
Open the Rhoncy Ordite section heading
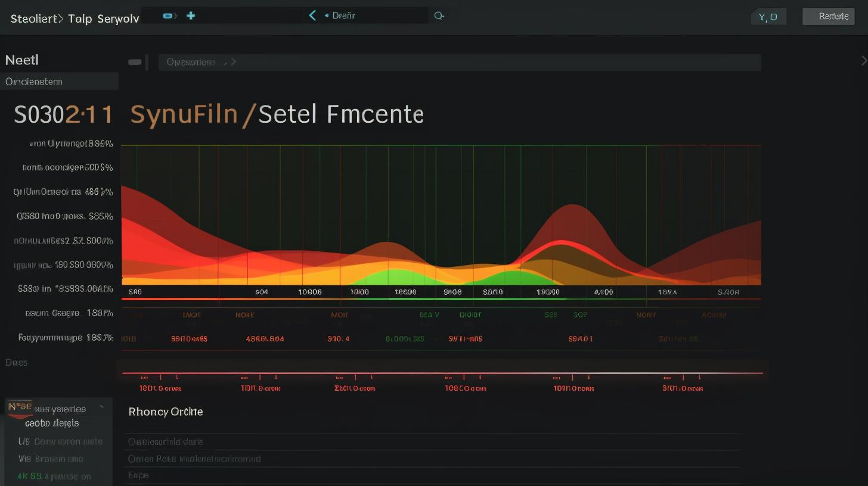[166, 412]
